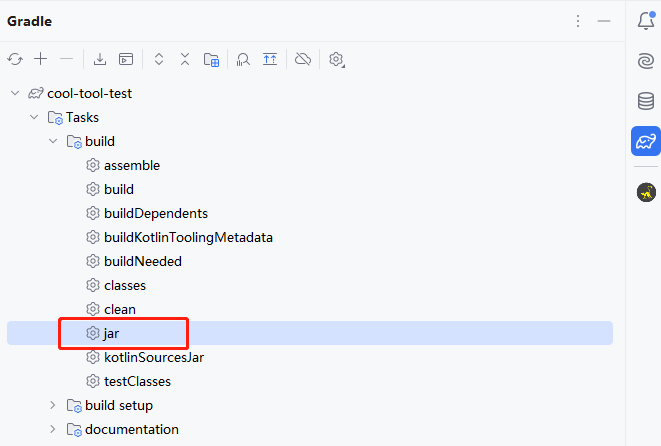Collapse all nodes in Gradle tree
The height and width of the screenshot is (446, 661).
(x=185, y=60)
